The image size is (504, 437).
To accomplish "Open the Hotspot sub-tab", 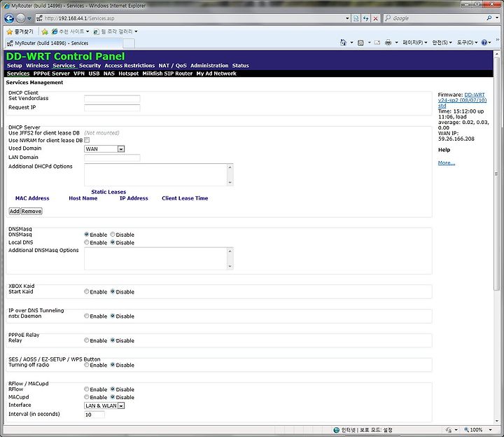I will [x=129, y=74].
